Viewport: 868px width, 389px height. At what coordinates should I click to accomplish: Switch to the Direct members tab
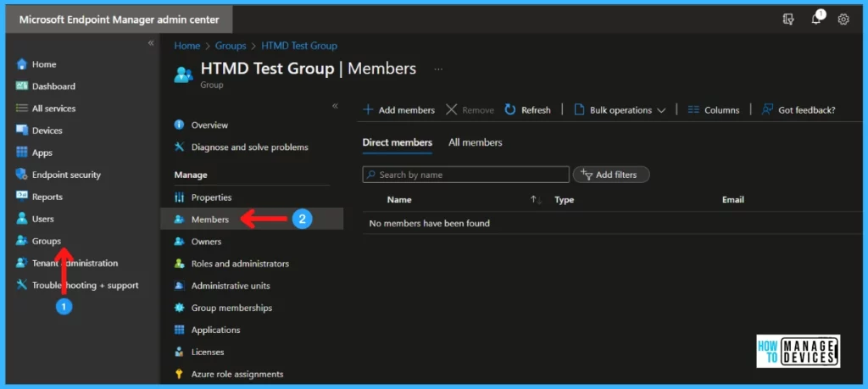[x=397, y=142]
